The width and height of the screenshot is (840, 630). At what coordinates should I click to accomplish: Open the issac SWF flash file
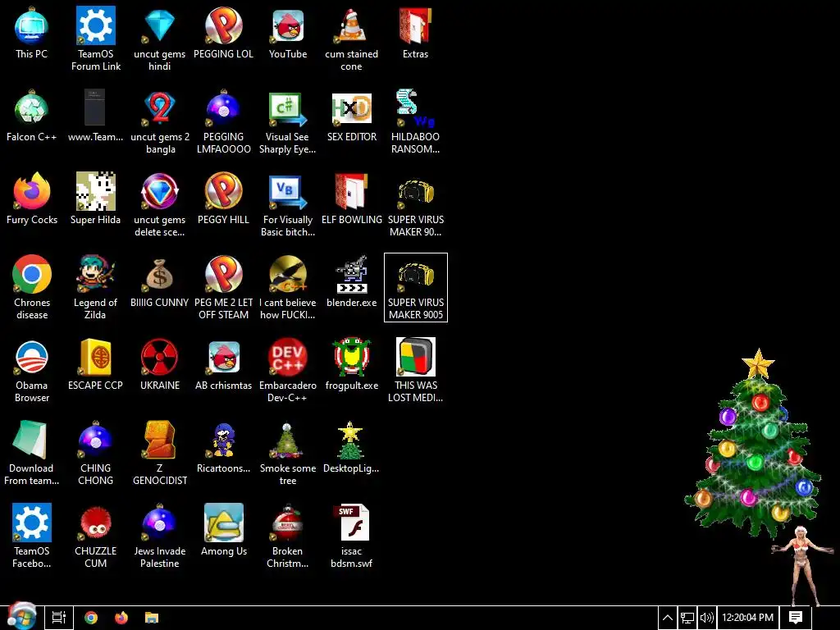coord(351,536)
